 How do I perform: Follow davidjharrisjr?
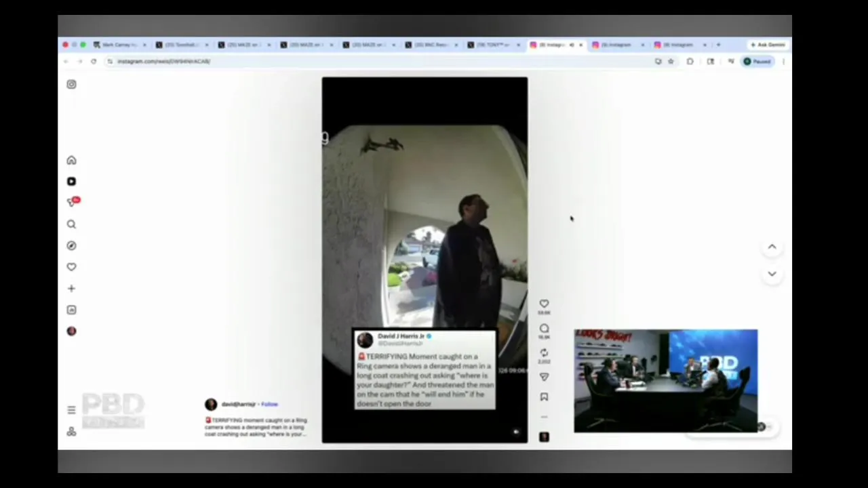(x=269, y=404)
